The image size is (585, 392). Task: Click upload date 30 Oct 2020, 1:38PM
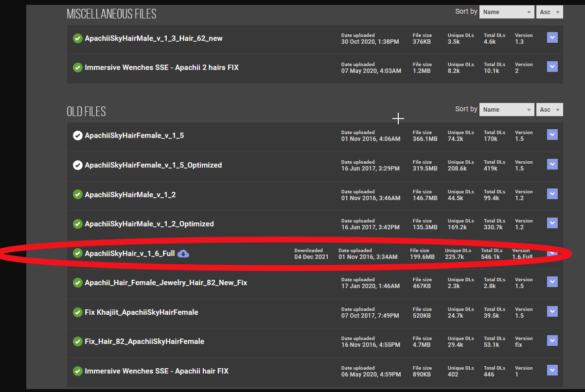tap(370, 42)
